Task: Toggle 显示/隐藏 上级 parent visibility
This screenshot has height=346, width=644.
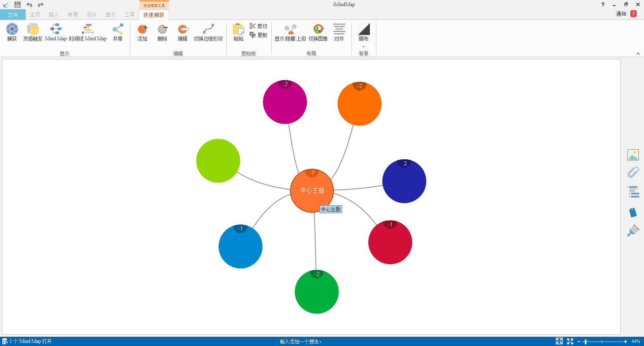Action: pos(290,29)
